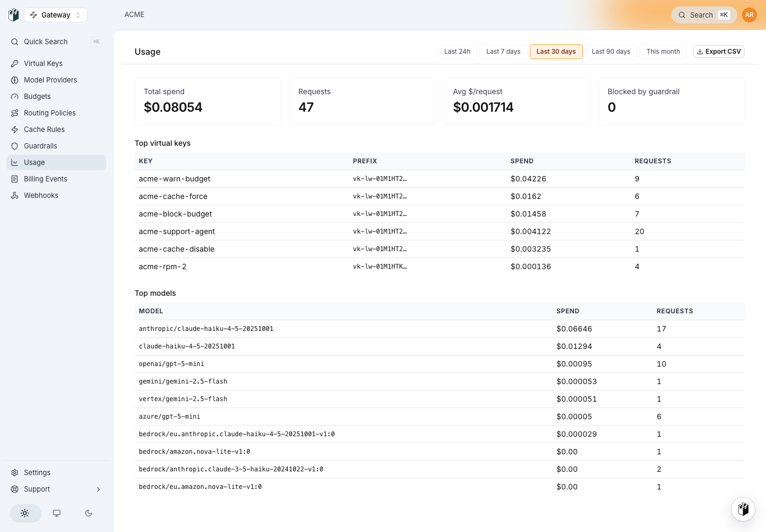The width and height of the screenshot is (766, 532).
Task: Open Guardrails page
Action: pyautogui.click(x=56, y=146)
